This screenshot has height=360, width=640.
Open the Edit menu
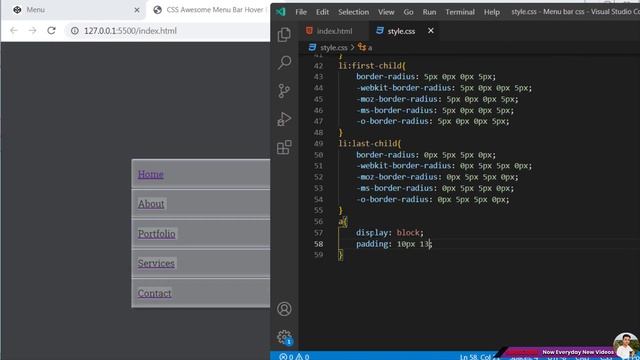click(x=322, y=12)
